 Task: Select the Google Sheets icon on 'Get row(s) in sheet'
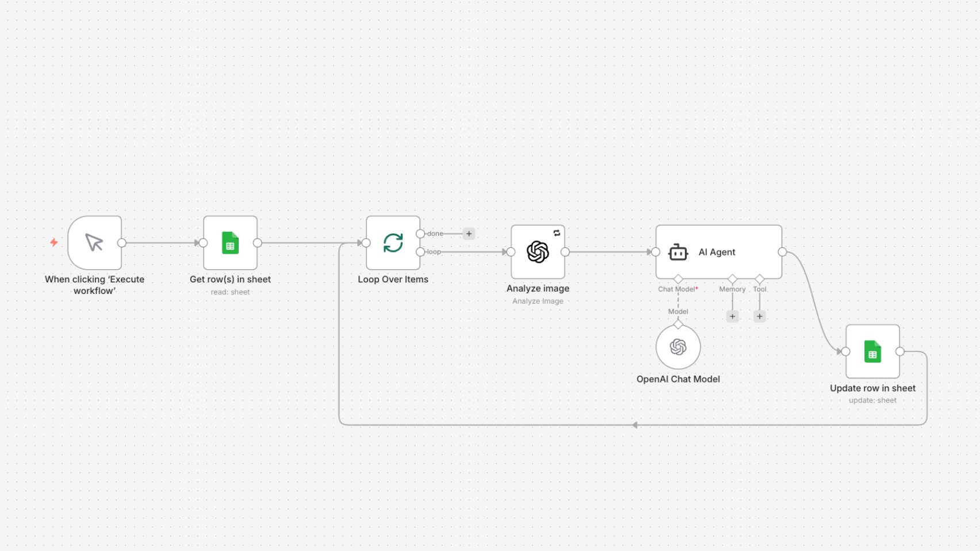[230, 243]
